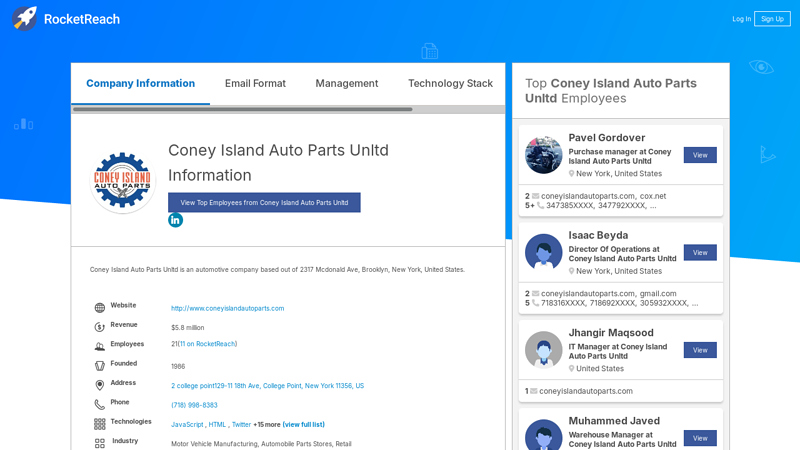Click View Top Employees from Coney Island button
The image size is (800, 450).
(264, 203)
